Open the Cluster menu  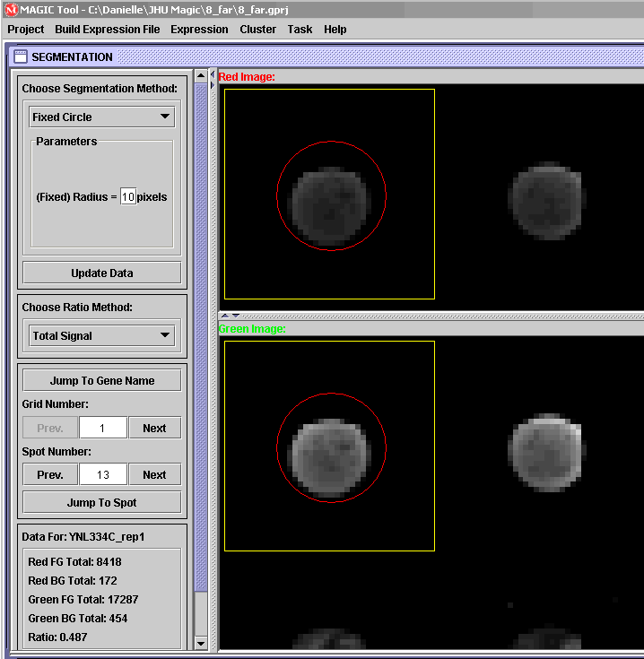tap(258, 30)
